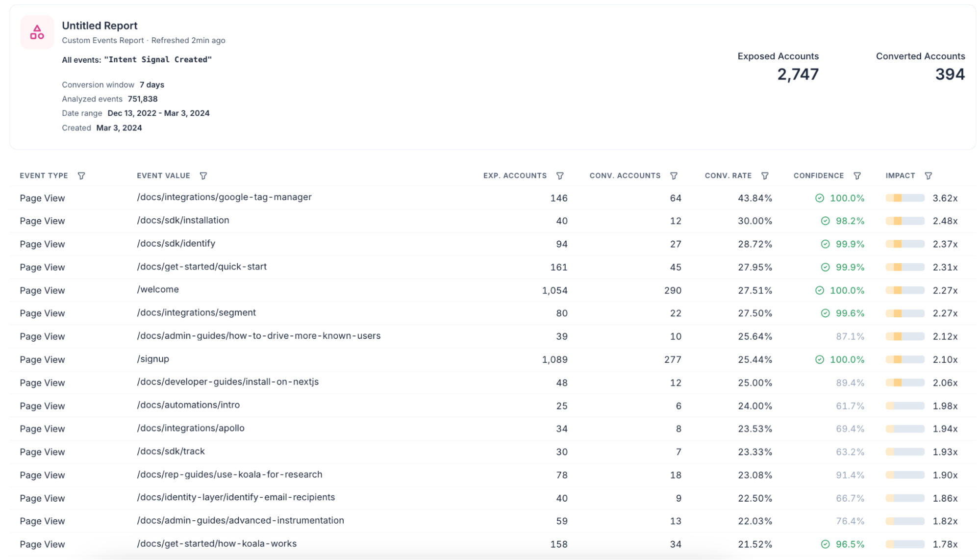
Task: Click checkmark icon next to 96.5% confidence
Action: click(x=825, y=544)
